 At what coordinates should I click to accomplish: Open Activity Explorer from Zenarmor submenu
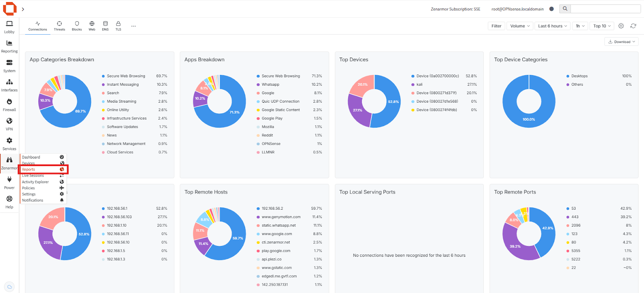[43, 182]
